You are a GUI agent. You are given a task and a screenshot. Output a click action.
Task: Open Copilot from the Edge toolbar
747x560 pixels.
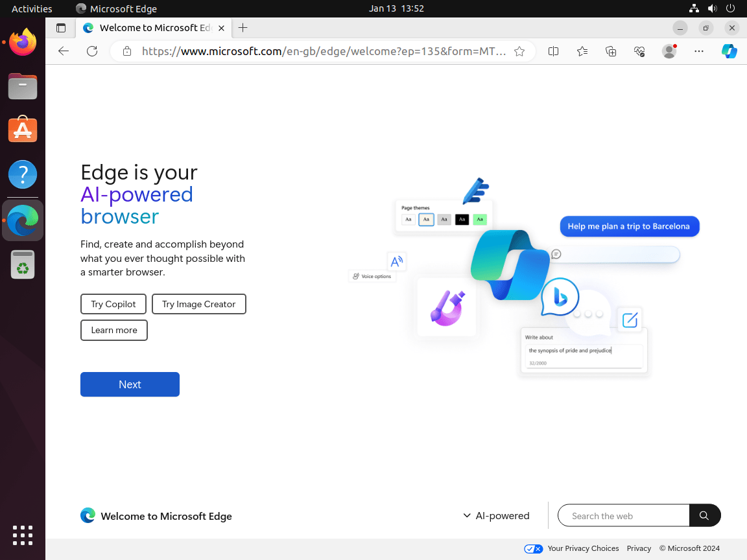pyautogui.click(x=729, y=51)
